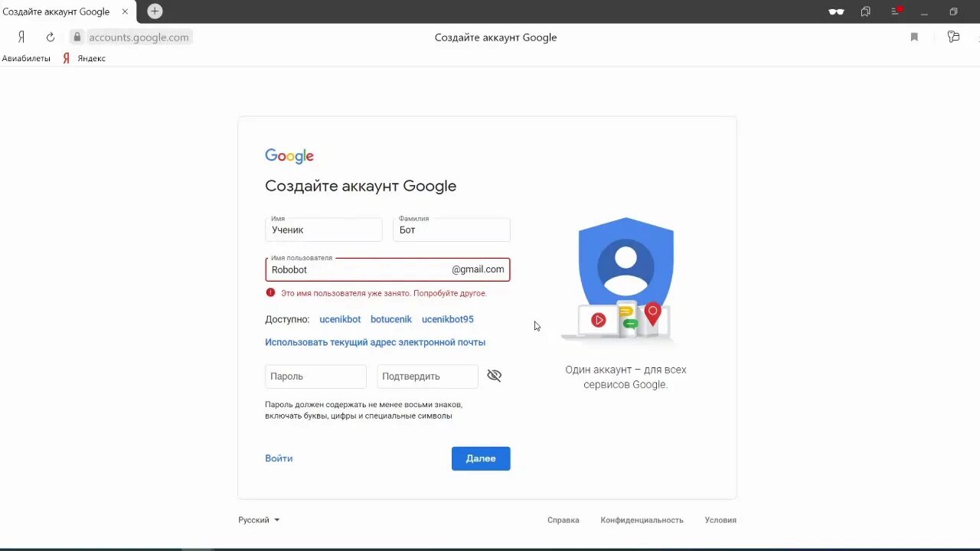980x551 pixels.
Task: Click the password requirements hint text
Action: coord(364,410)
